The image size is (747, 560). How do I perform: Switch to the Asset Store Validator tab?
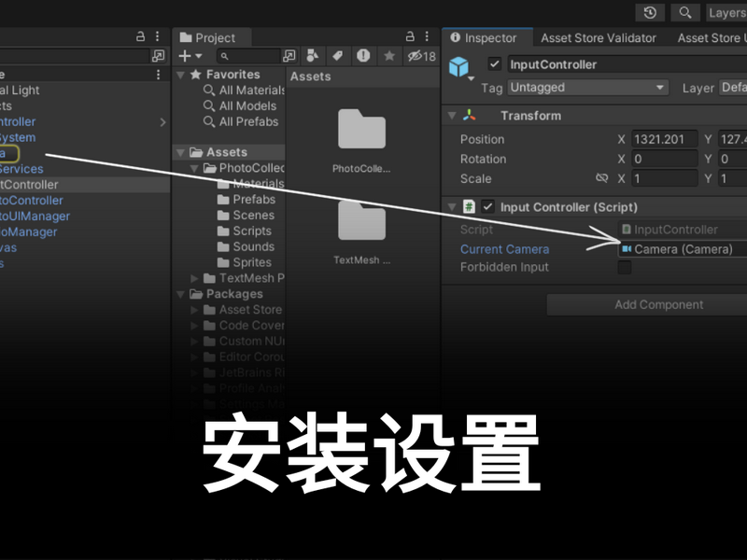coord(599,37)
